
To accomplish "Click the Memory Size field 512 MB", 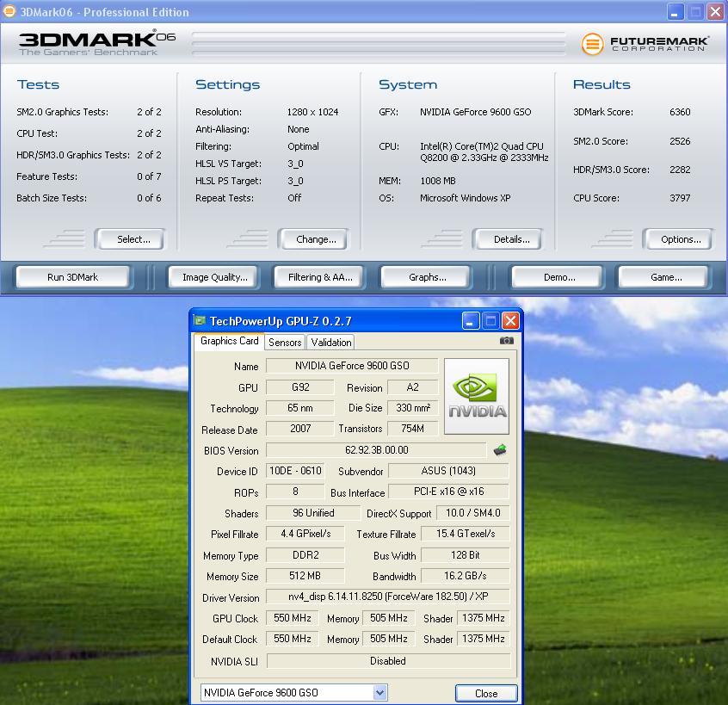I will pyautogui.click(x=305, y=576).
